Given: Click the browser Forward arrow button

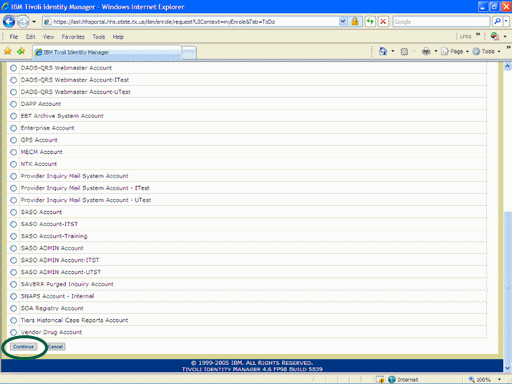Looking at the screenshot, I should (x=23, y=22).
